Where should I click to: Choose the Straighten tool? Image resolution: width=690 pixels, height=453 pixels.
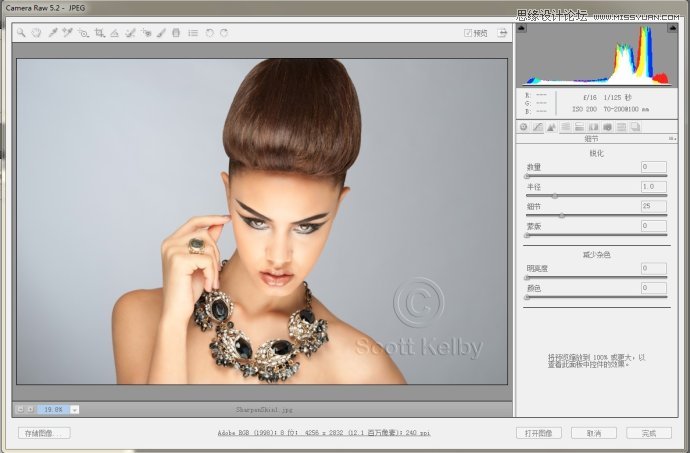(x=115, y=33)
